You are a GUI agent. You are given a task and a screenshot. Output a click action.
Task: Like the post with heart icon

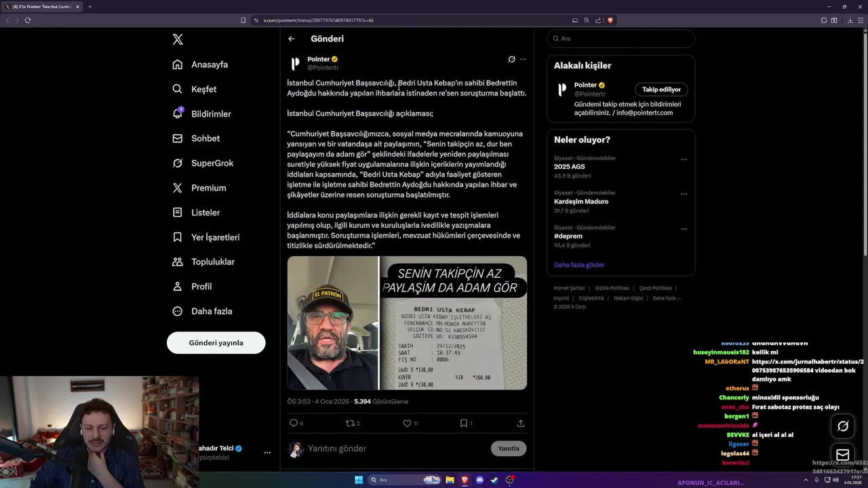(x=407, y=423)
